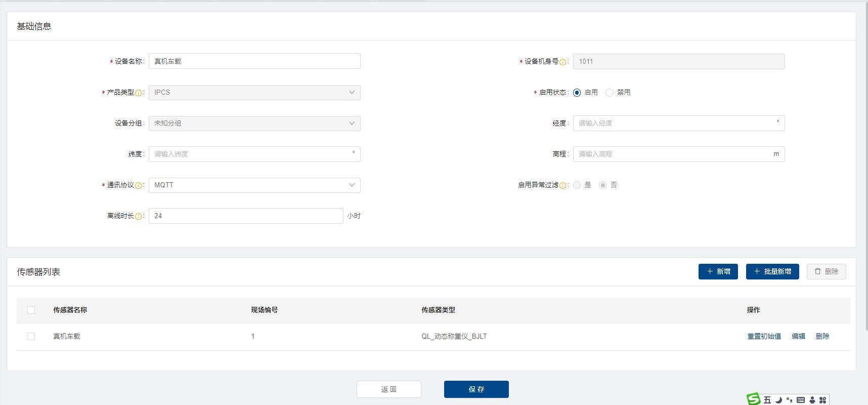Open the Sogou input soft keyboard icon
Screen dimensions: 868x405
coord(801,400)
